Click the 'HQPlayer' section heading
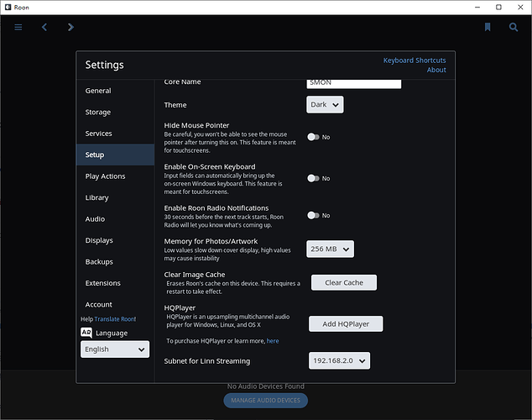 (180, 308)
